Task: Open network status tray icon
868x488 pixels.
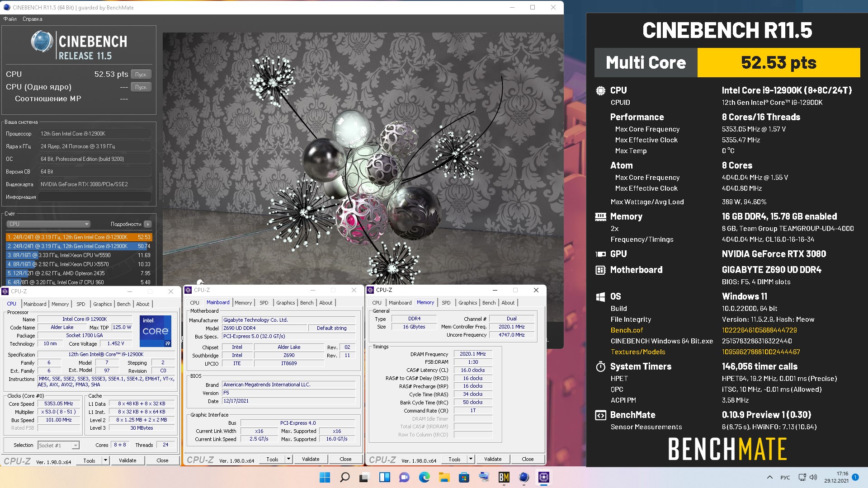Action: (802, 477)
